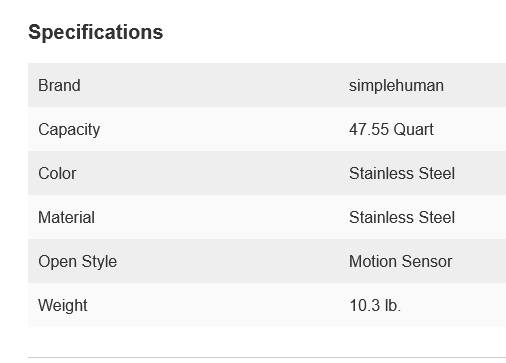This screenshot has height=363, width=506.
Task: Click the Specifications heading
Action: tap(96, 32)
